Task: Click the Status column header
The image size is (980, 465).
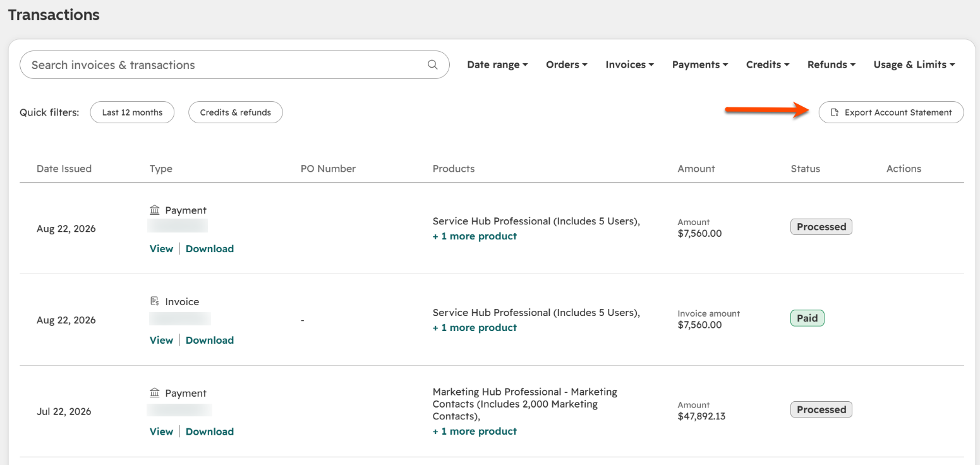Action: click(806, 169)
